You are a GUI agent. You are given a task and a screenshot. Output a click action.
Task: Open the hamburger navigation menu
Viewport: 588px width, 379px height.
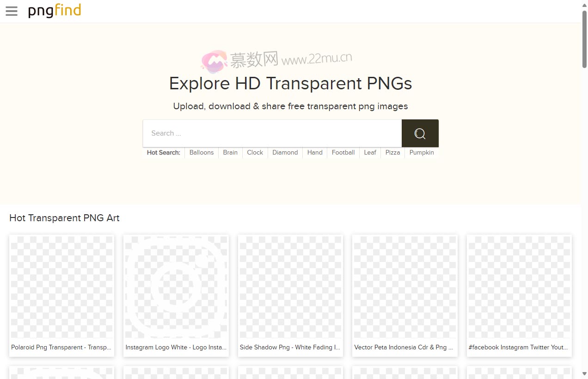pos(11,11)
